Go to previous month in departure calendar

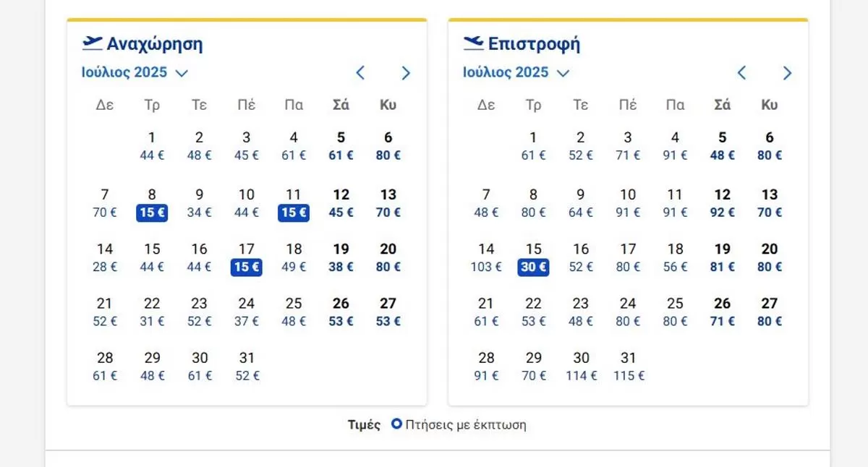click(360, 72)
